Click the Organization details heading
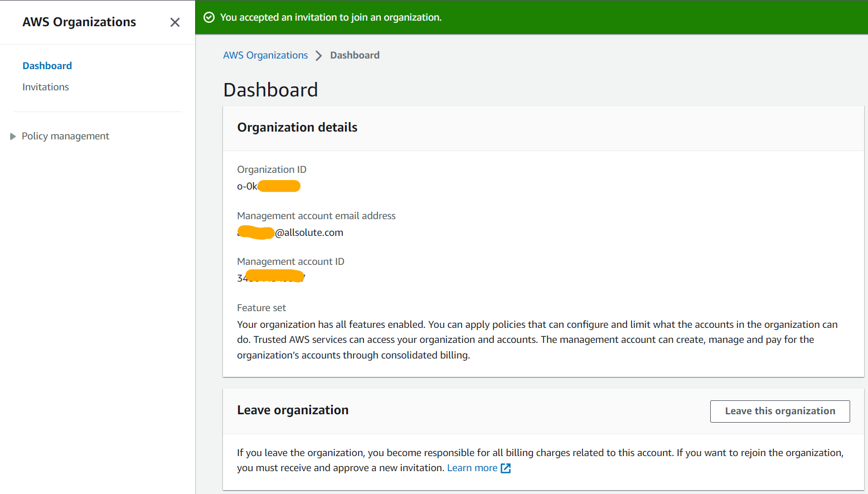The height and width of the screenshot is (494, 868). (297, 127)
